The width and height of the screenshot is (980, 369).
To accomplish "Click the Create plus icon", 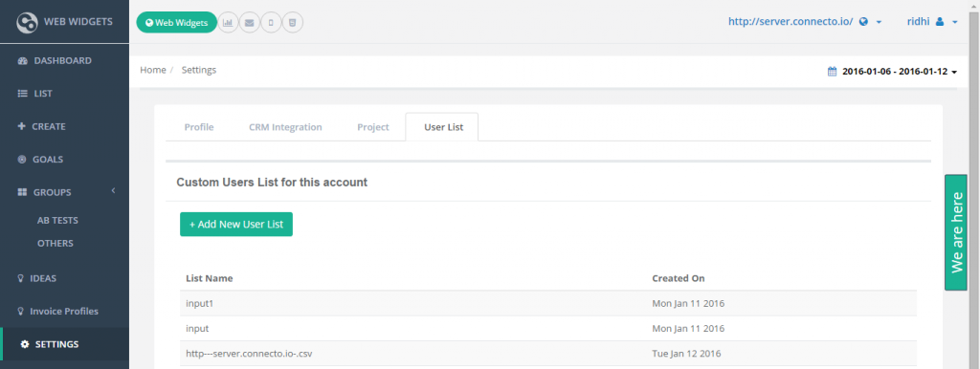I will click(22, 126).
